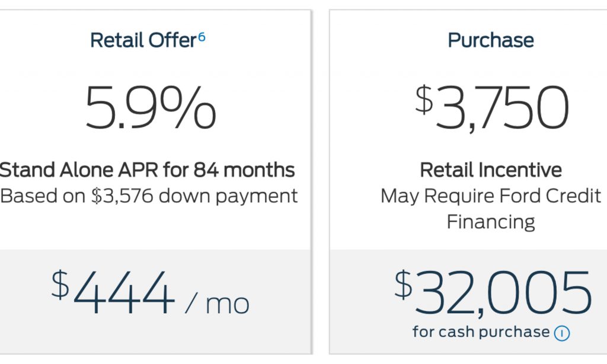Click the Retail Incentive label
This screenshot has height=364, width=607.
pos(490,170)
